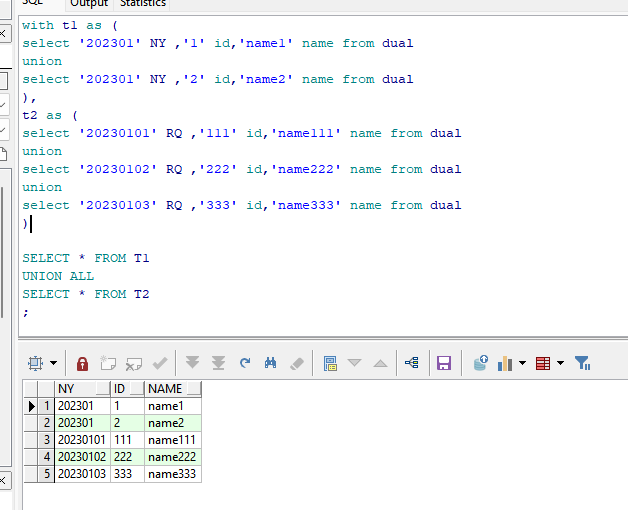The height and width of the screenshot is (510, 628).
Task: Expand the red table layout dropdown
Action: pyautogui.click(x=560, y=363)
